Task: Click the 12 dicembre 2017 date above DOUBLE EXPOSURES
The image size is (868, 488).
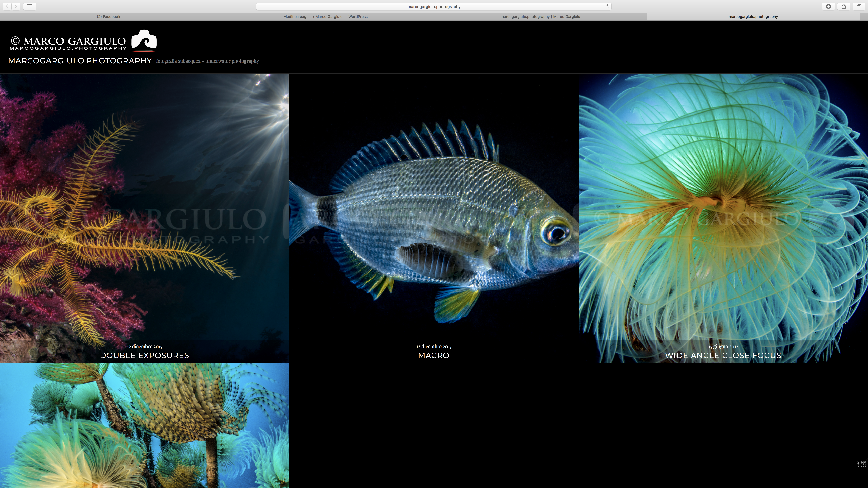Action: tap(145, 347)
